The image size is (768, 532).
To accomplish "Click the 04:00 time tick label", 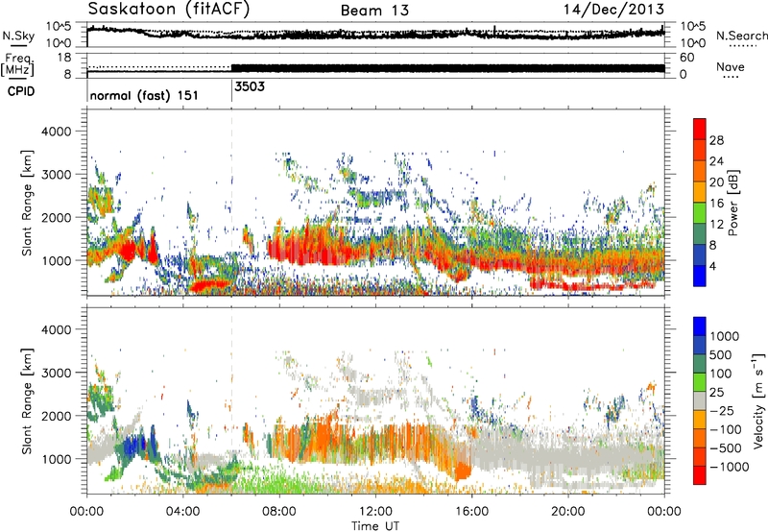I will [x=183, y=512].
